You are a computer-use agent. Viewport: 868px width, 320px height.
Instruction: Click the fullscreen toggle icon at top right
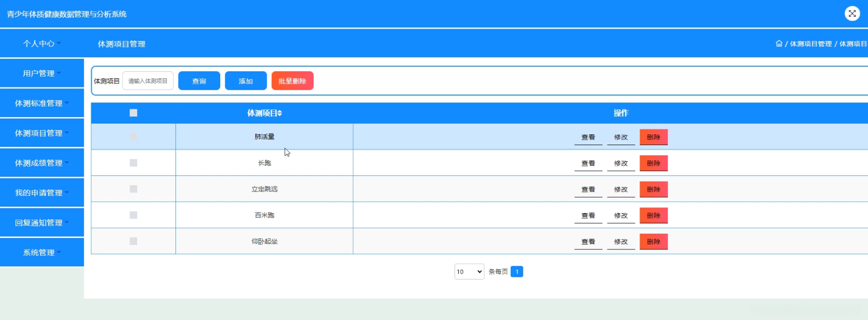[x=852, y=13]
